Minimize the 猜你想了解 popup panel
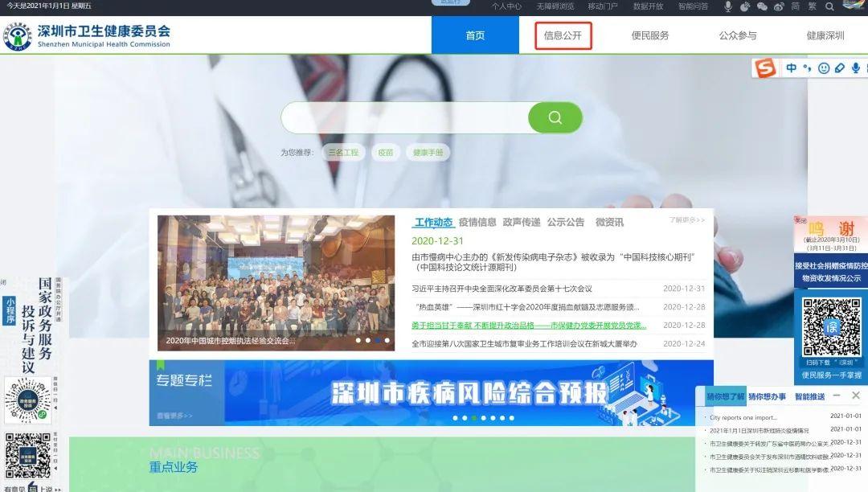 click(x=837, y=396)
